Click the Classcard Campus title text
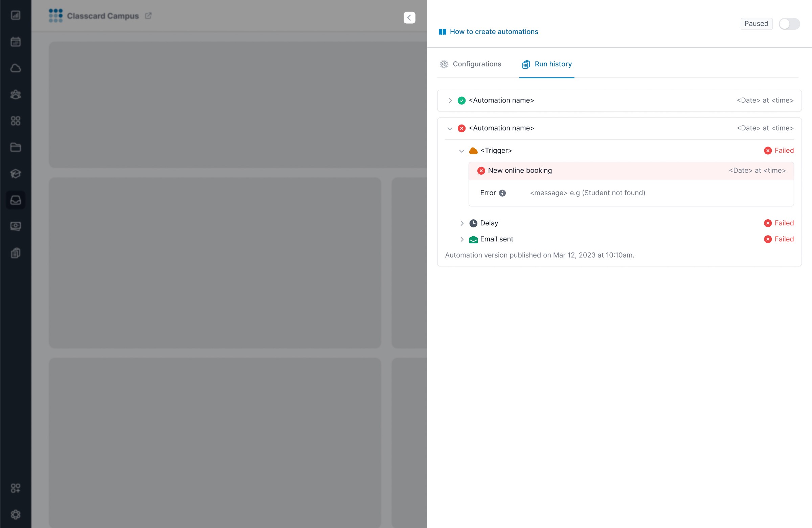This screenshot has height=528, width=812. pos(103,16)
